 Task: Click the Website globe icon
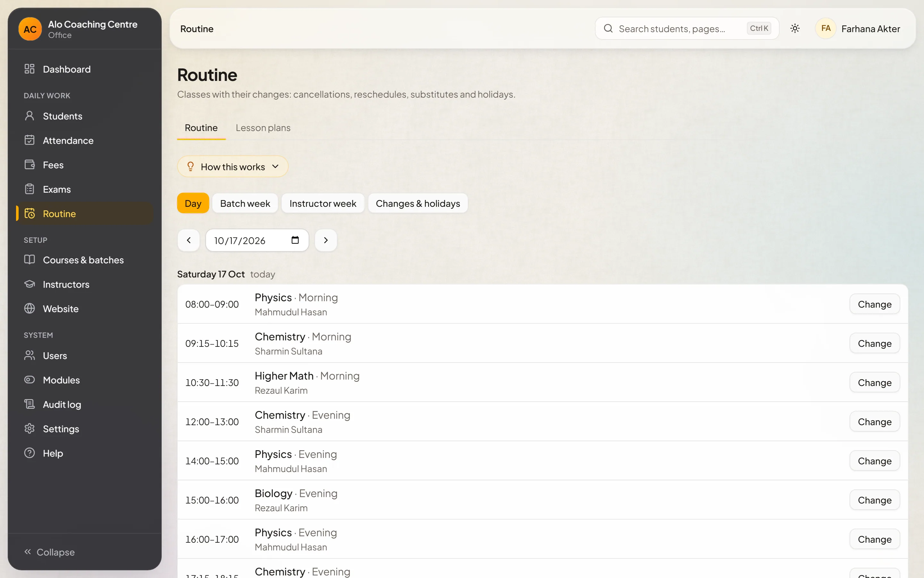click(x=30, y=309)
